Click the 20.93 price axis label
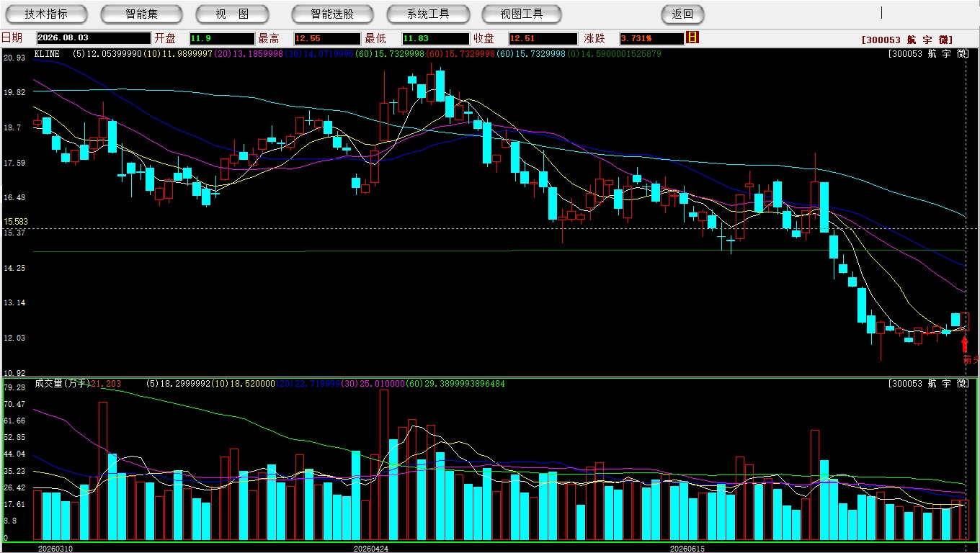980x553 pixels. pos(14,58)
